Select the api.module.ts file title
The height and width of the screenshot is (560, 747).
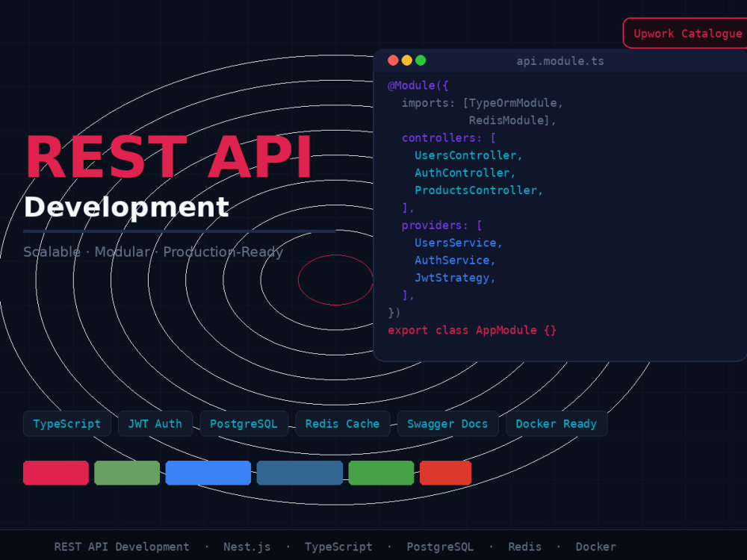point(560,61)
